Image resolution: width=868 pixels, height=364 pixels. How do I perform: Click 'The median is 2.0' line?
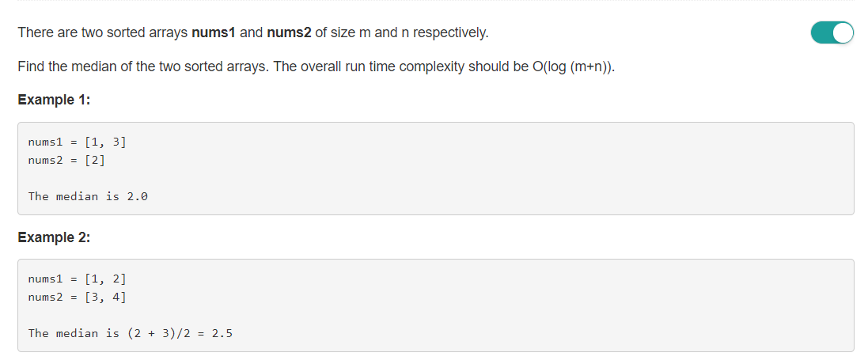[x=88, y=196]
